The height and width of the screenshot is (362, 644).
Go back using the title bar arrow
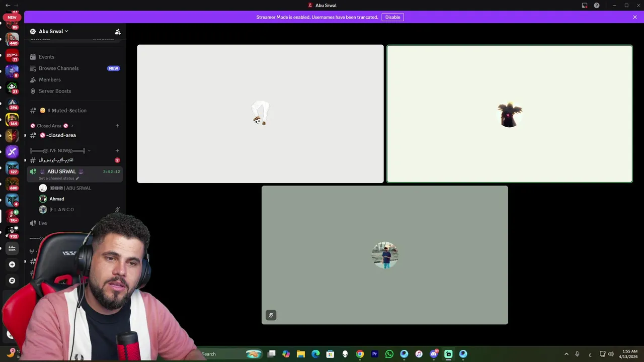[x=8, y=6]
